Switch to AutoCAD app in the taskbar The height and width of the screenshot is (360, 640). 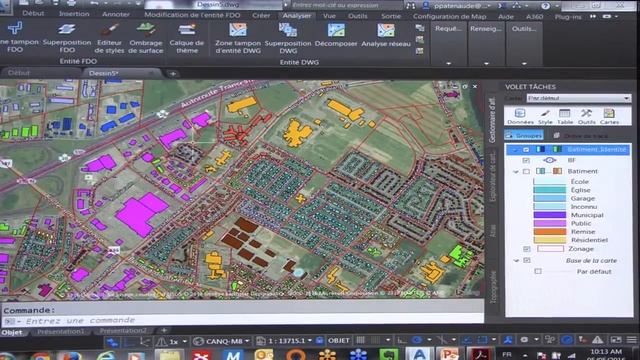(x=419, y=354)
